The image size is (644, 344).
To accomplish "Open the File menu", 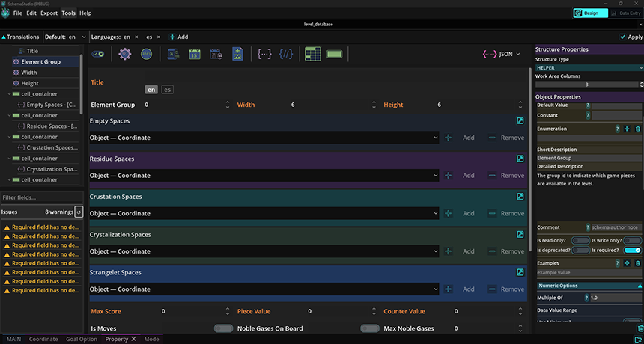I will tap(18, 13).
